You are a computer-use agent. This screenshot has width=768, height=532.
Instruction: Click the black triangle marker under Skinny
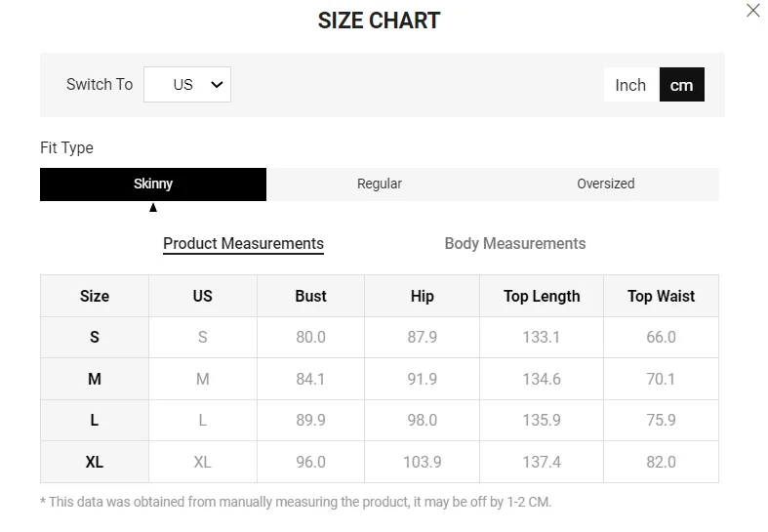153,207
